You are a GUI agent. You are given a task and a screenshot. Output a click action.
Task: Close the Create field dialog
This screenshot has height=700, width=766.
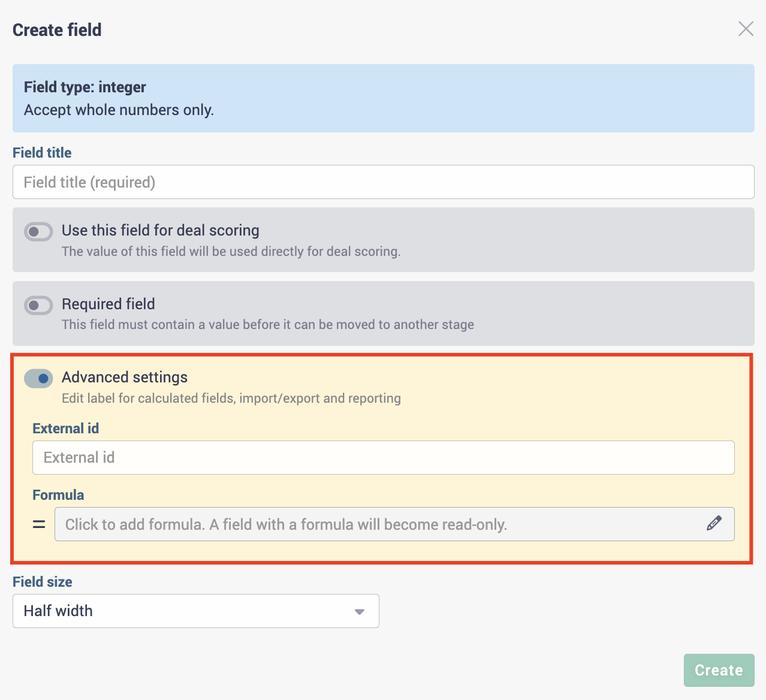[746, 29]
